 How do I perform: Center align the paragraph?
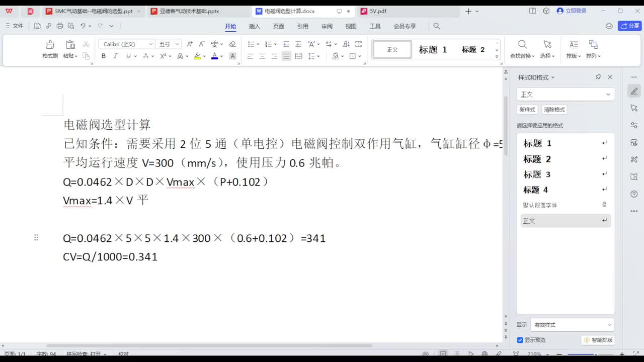click(x=262, y=56)
